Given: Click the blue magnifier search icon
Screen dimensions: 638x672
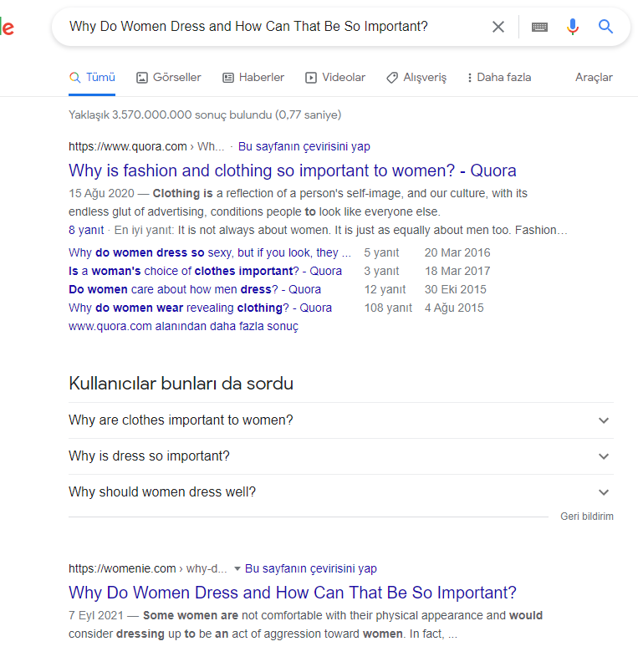Looking at the screenshot, I should coord(605,27).
